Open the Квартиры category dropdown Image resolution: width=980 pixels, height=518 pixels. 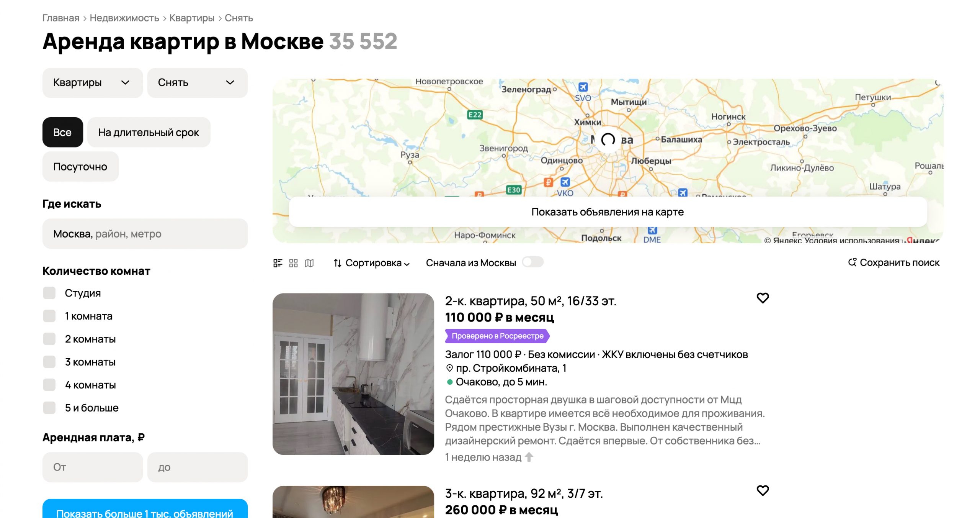(92, 83)
